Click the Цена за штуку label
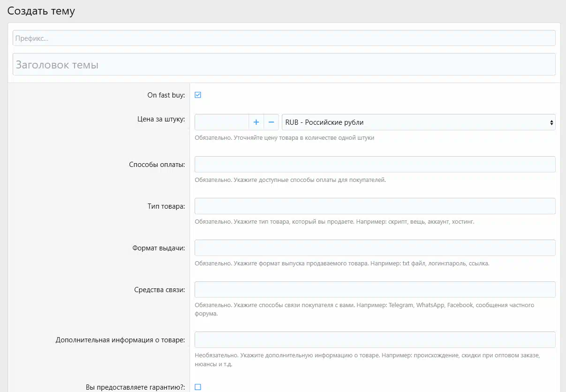 158,119
